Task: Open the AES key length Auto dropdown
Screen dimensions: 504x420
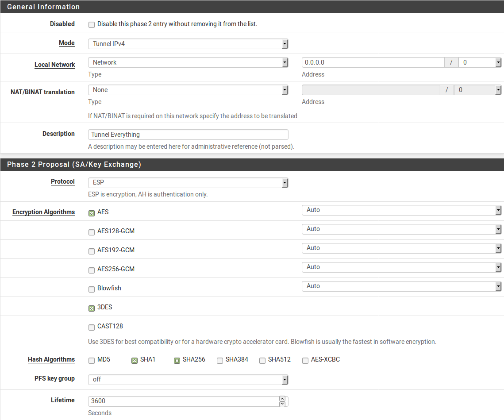Action: click(x=401, y=210)
